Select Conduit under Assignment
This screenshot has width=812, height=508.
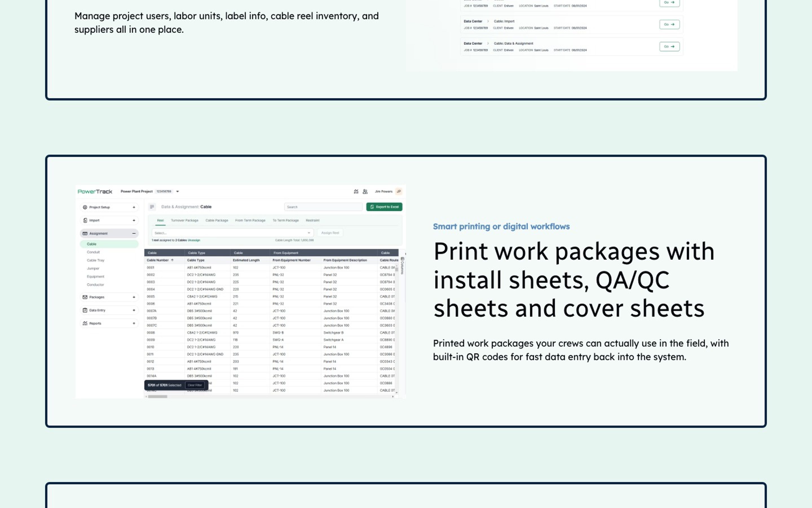[x=93, y=252]
